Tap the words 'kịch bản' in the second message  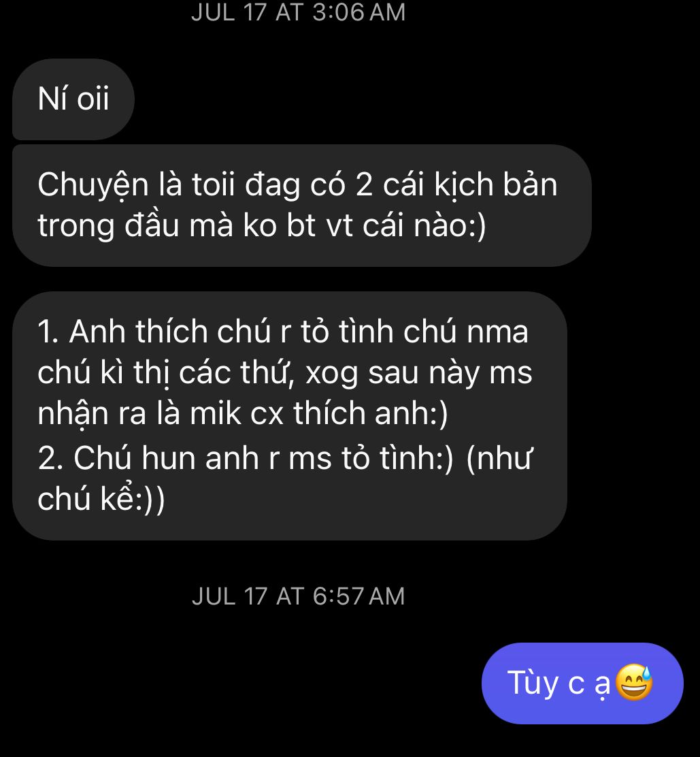pyautogui.click(x=495, y=185)
